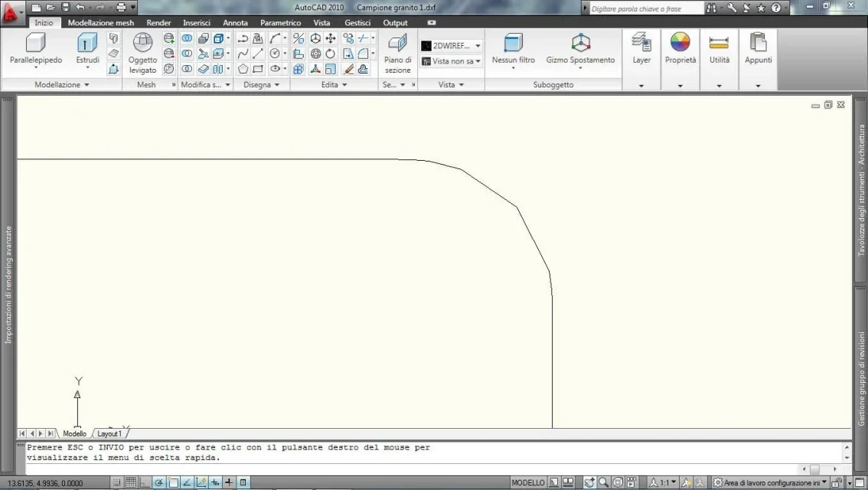This screenshot has width=868, height=490.
Task: Click the solid union icon
Action: click(x=187, y=38)
